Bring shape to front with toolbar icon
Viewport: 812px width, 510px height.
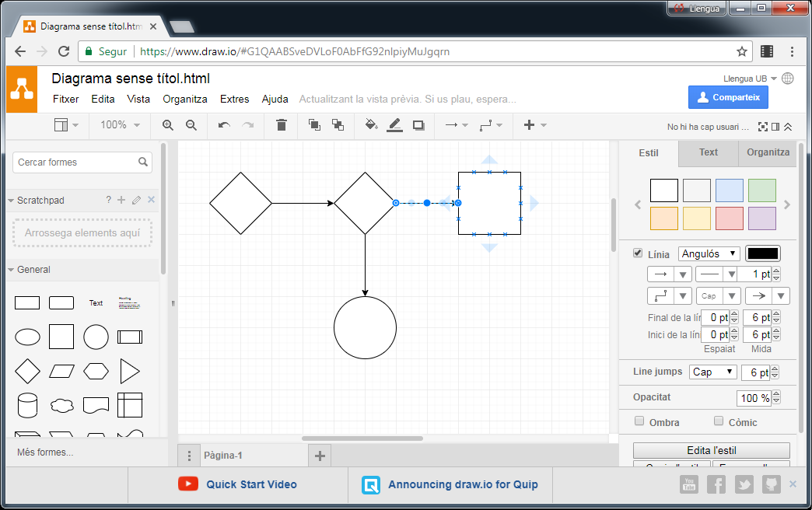314,125
